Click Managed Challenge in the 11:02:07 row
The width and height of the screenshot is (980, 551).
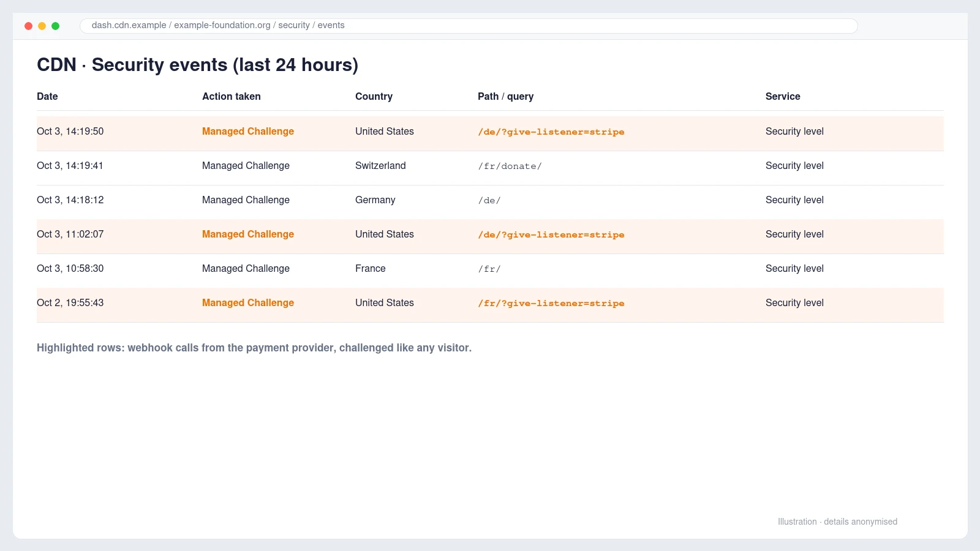click(x=248, y=234)
